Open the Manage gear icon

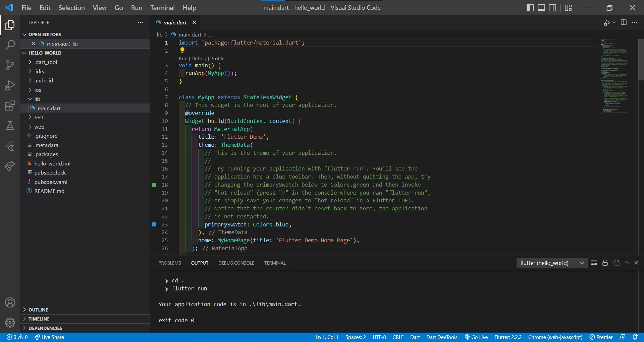(x=10, y=323)
